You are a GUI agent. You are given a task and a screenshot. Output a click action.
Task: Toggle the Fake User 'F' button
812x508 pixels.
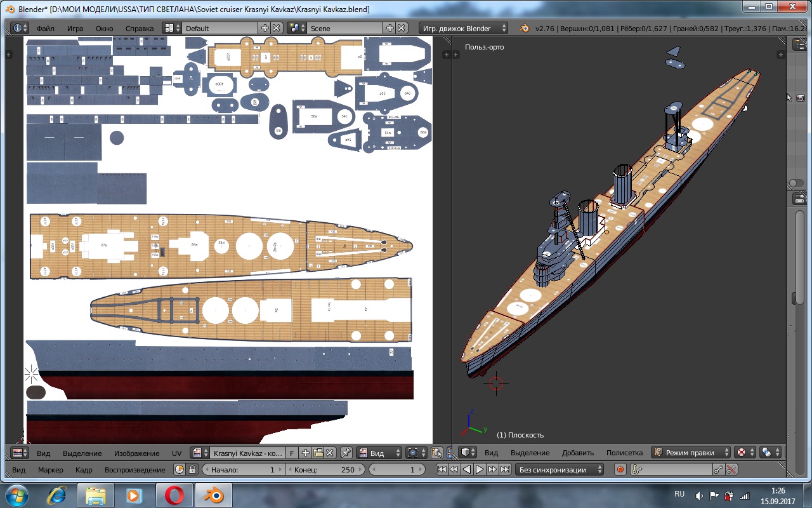pyautogui.click(x=292, y=453)
